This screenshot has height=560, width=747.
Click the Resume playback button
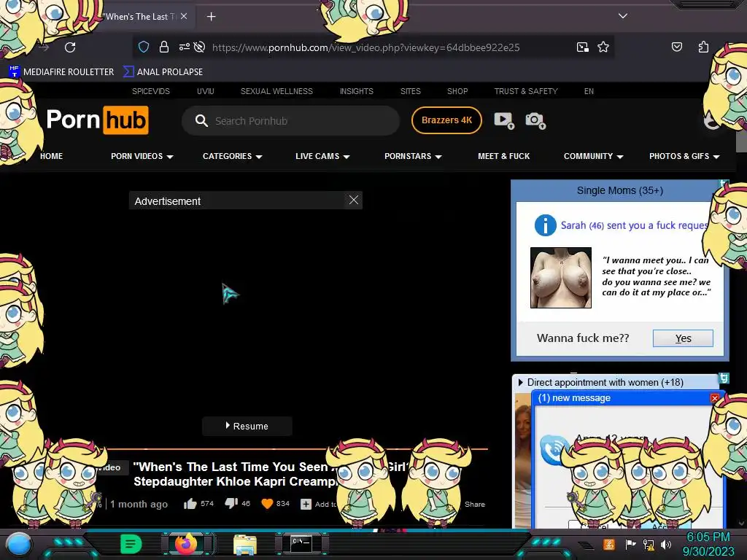point(247,426)
